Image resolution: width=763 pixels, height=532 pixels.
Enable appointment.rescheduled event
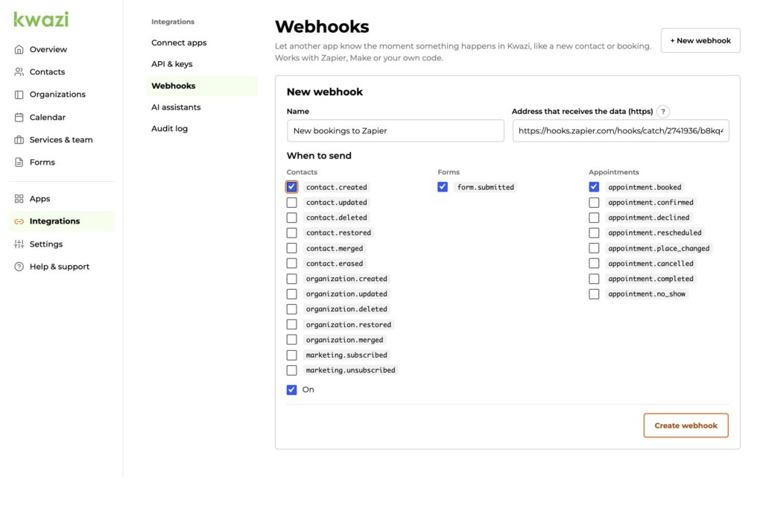(x=594, y=232)
